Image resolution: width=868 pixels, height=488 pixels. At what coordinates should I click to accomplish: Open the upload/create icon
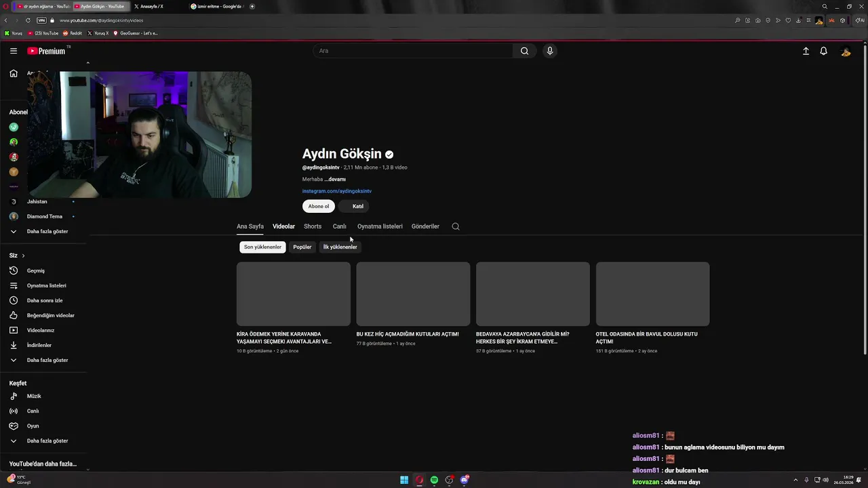(x=806, y=51)
